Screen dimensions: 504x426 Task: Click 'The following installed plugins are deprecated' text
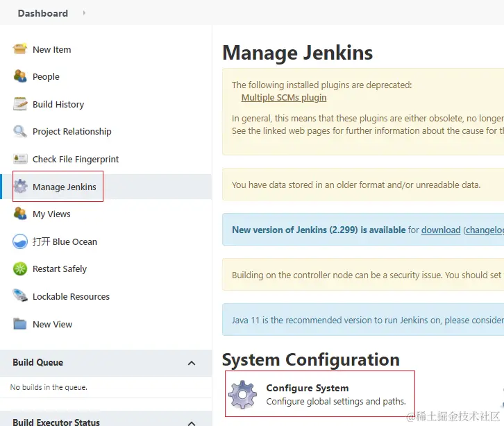pos(321,85)
